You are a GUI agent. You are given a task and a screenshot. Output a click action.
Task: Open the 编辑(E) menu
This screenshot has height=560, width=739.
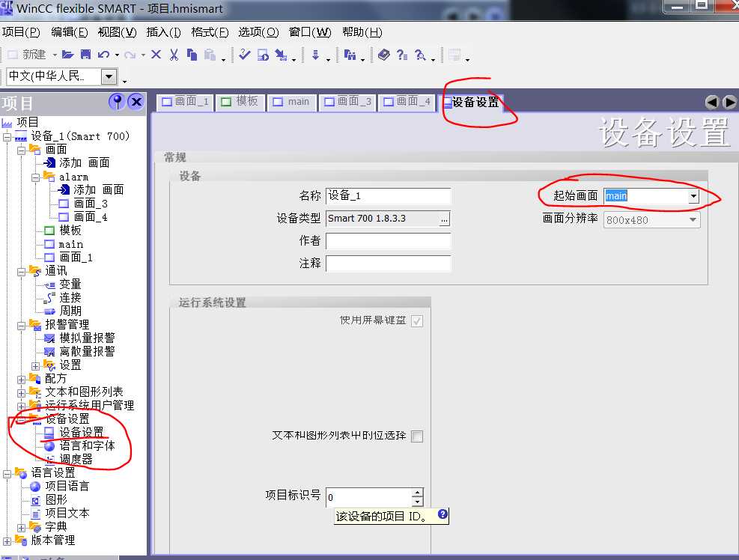pos(70,32)
